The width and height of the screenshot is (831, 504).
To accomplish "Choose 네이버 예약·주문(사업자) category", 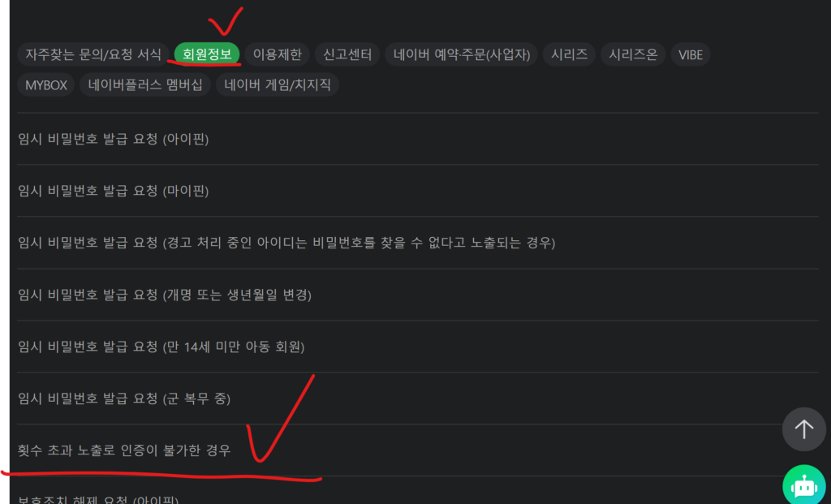I will (462, 54).
